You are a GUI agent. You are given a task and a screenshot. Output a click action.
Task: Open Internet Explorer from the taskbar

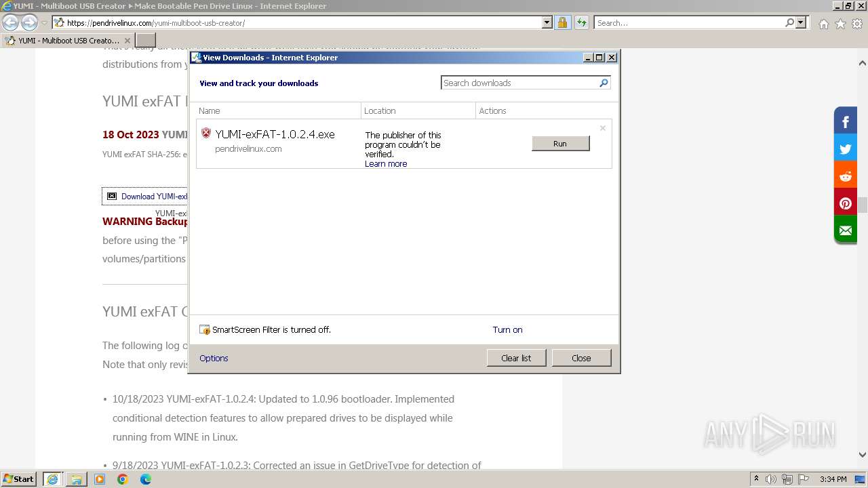tap(52, 479)
